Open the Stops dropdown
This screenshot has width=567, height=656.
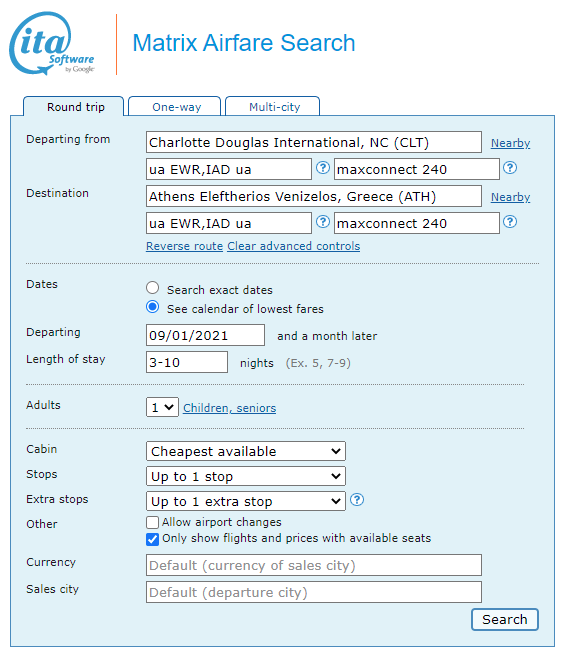246,476
